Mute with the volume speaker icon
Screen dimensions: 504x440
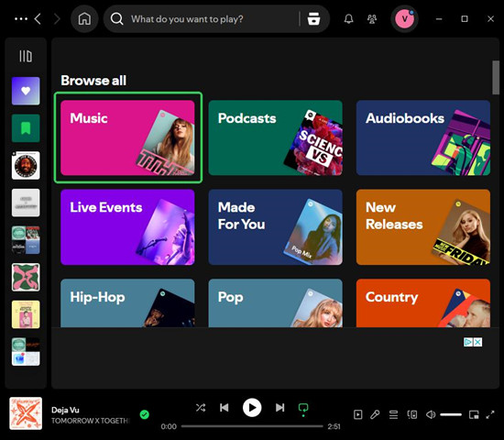pyautogui.click(x=431, y=414)
